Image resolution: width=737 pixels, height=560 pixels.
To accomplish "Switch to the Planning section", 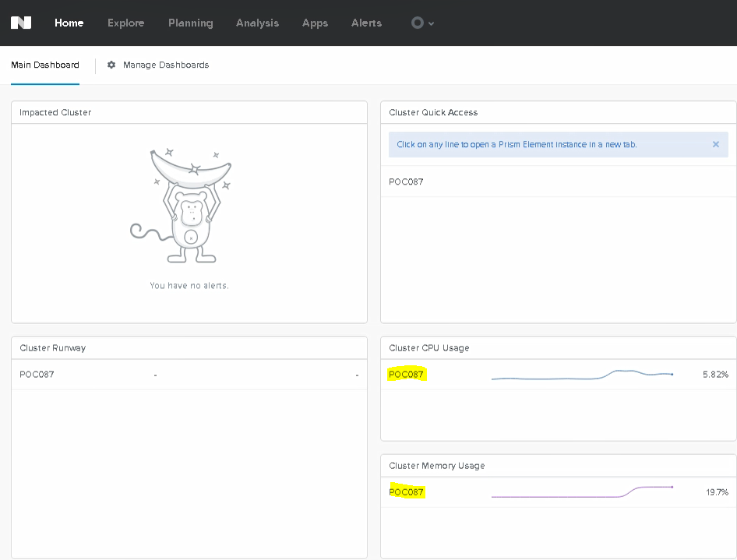I will [190, 23].
